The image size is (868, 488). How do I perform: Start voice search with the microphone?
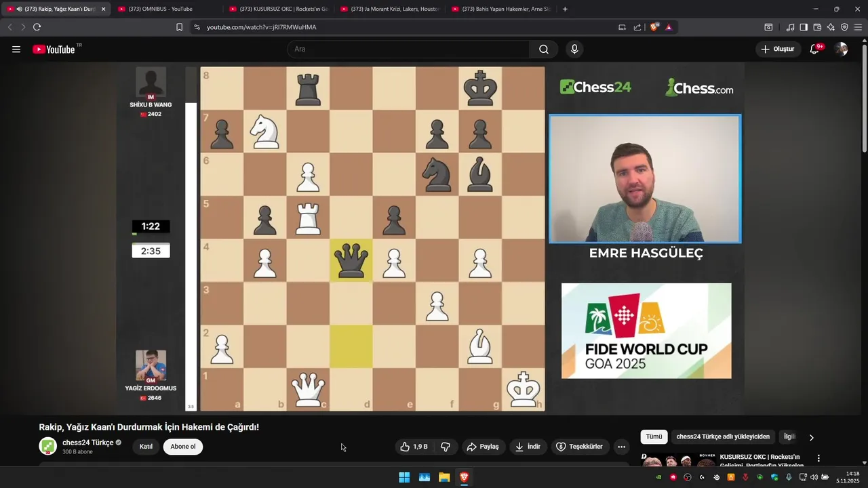(574, 49)
